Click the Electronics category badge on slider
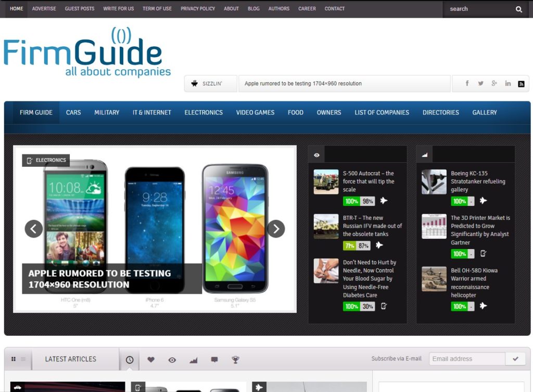 pos(46,160)
